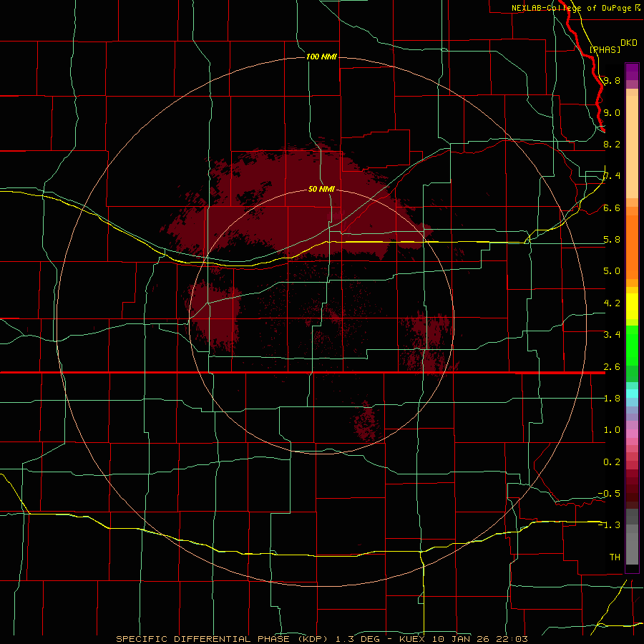Viewport: 644px width, 644px height.
Task: Pick the bright green segment of the color scale
Action: [632, 345]
